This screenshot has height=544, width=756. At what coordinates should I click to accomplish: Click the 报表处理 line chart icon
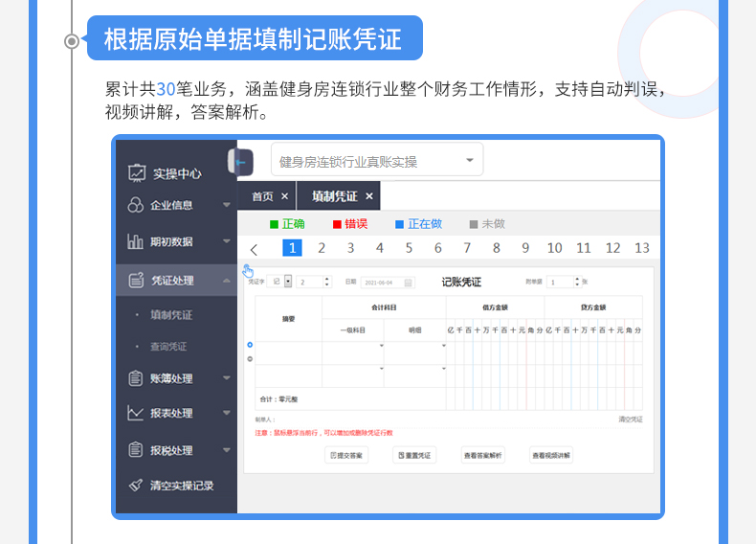click(136, 413)
